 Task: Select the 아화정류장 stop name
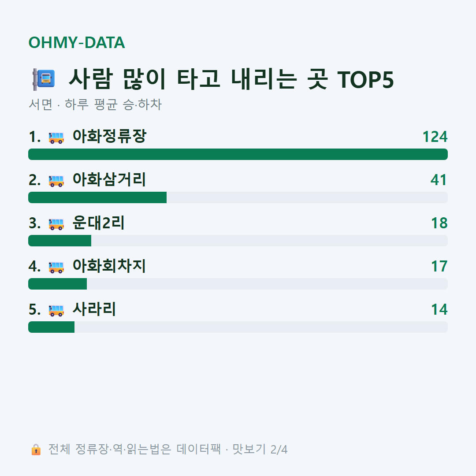pyautogui.click(x=110, y=136)
